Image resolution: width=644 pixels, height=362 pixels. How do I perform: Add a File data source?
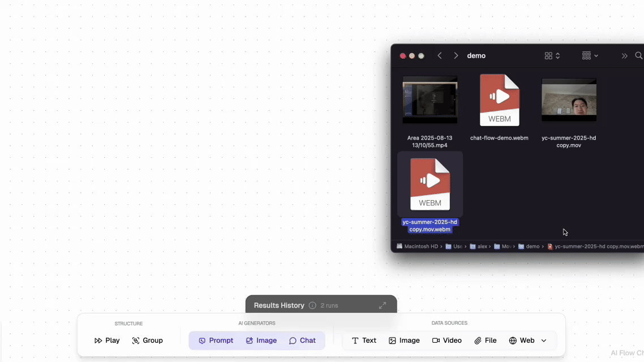pyautogui.click(x=485, y=341)
